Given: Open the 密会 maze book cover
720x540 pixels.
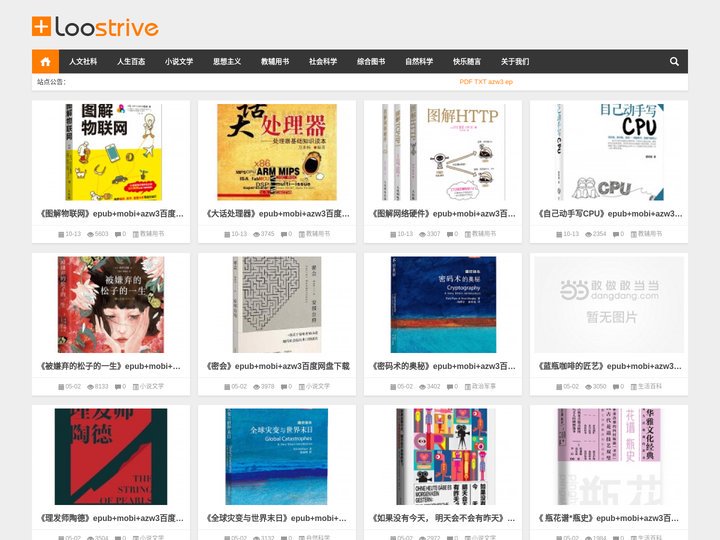Looking at the screenshot, I should coord(277,304).
